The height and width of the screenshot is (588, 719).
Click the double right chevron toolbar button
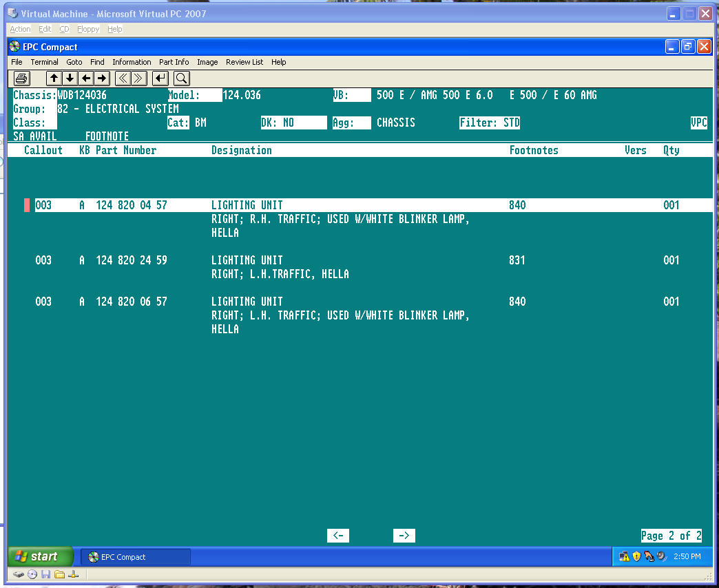(x=138, y=78)
